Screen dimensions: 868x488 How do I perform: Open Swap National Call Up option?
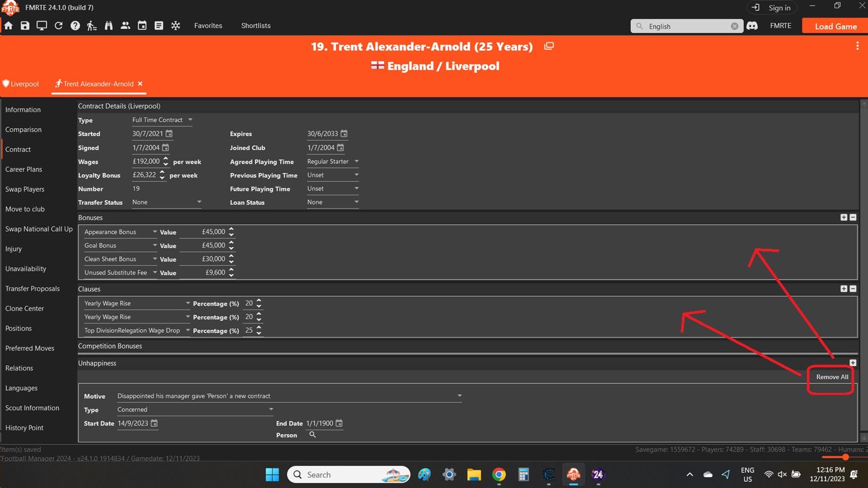coord(39,229)
